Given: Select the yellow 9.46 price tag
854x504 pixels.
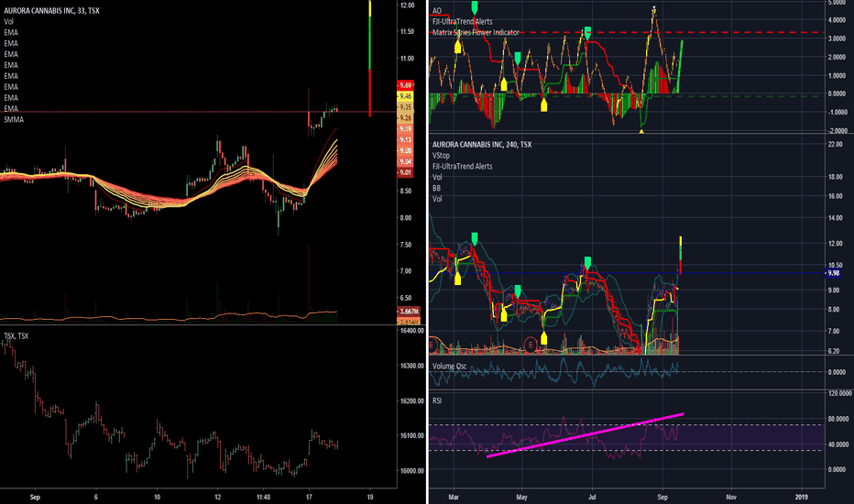Looking at the screenshot, I should (406, 96).
